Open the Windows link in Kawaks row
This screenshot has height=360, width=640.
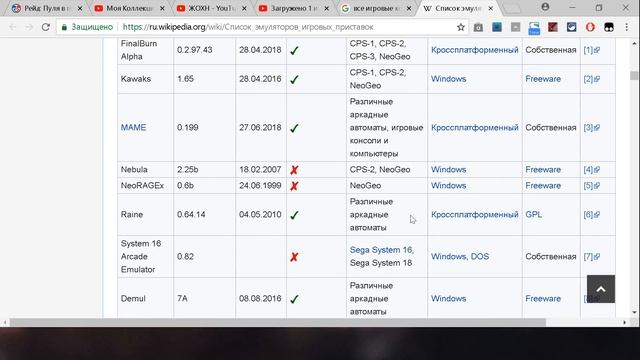click(449, 79)
